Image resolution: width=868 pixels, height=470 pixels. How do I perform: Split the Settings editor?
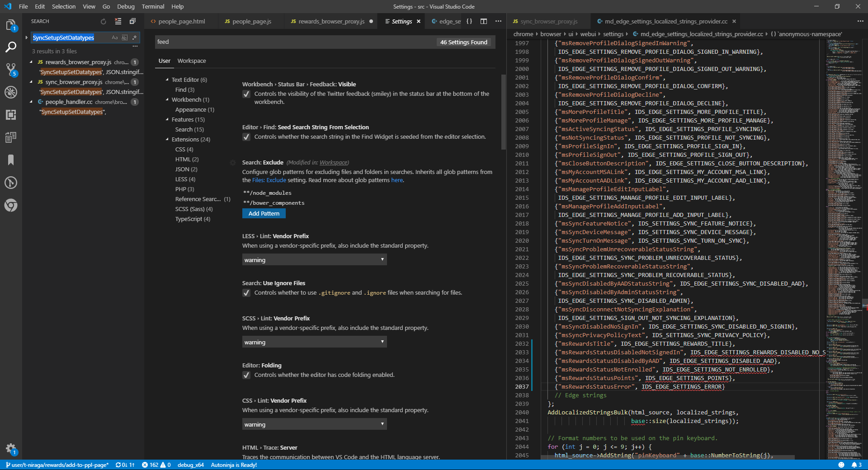(484, 21)
